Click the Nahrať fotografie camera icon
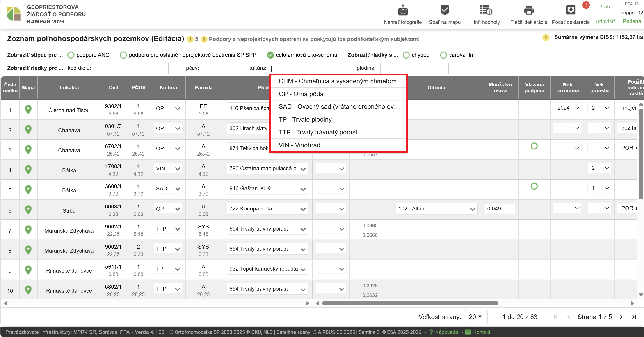Screen dimensions: 644x337 (402, 11)
